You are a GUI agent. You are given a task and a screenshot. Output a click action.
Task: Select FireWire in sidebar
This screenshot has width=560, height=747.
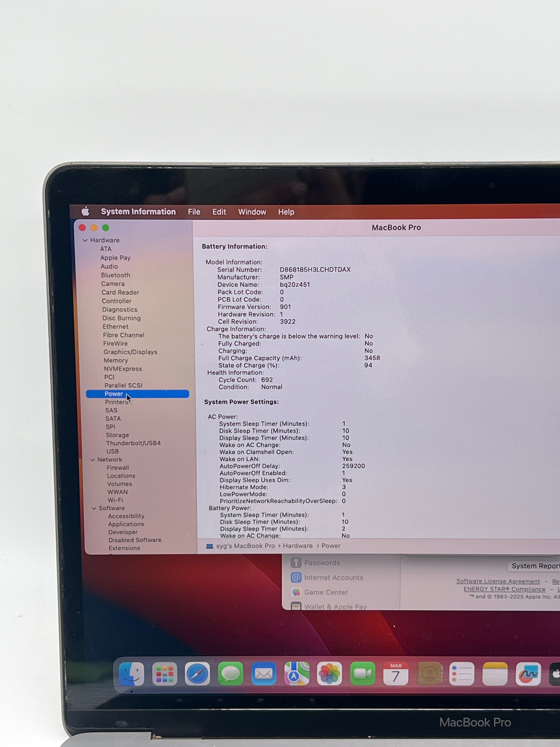[x=115, y=343]
